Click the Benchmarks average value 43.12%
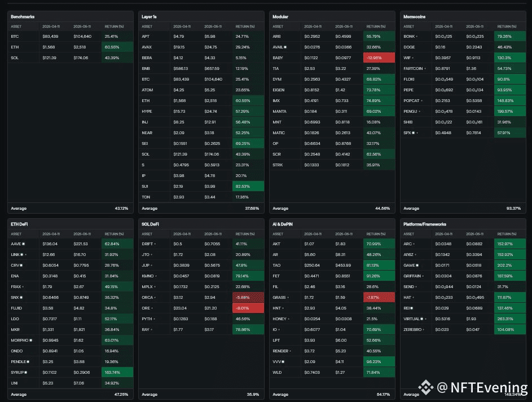This screenshot has width=532, height=402. click(x=121, y=209)
